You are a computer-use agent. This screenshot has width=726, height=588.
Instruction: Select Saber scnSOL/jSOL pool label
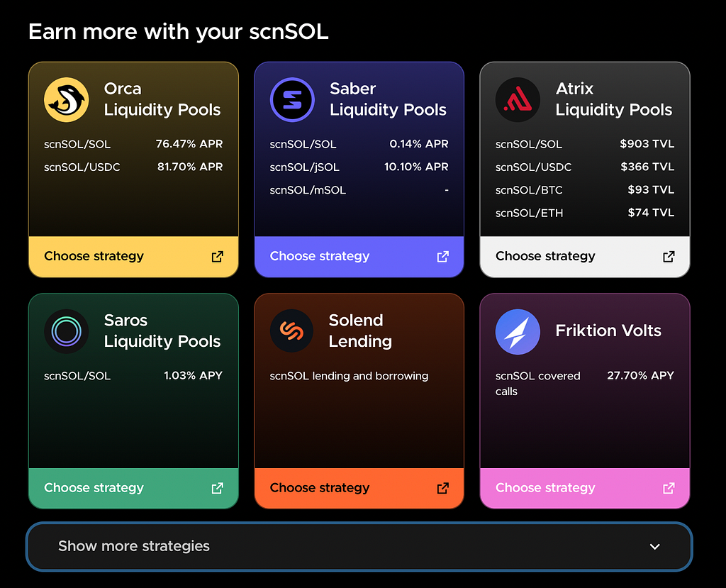click(x=305, y=167)
